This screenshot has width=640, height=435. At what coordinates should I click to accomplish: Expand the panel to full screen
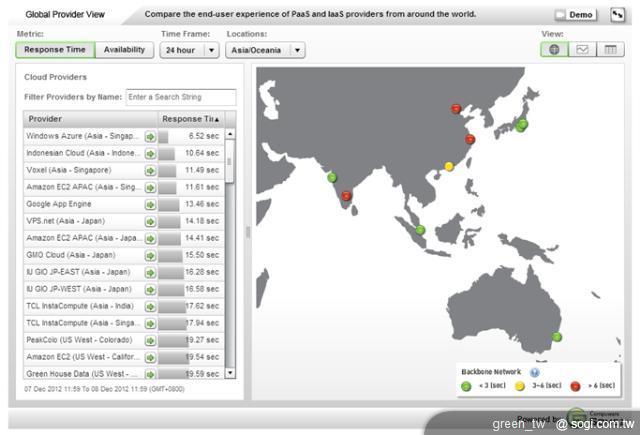(618, 15)
